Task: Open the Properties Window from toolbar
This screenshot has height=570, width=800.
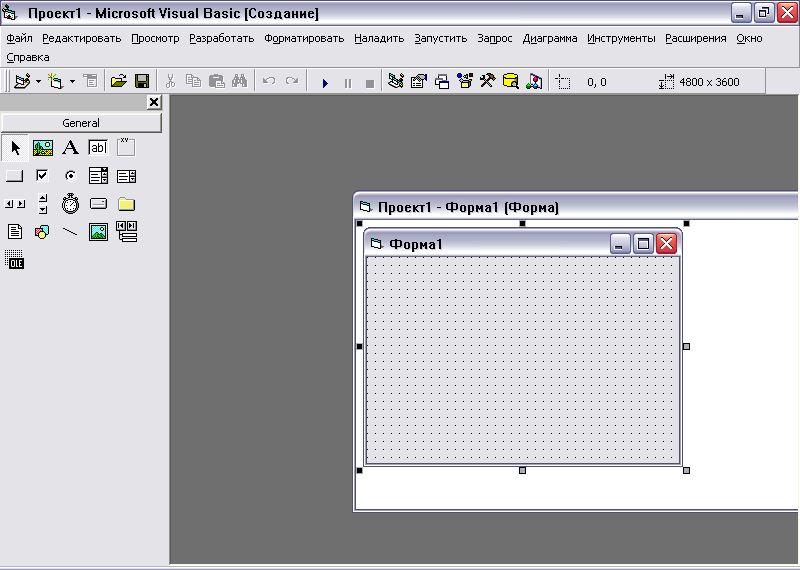Action: (x=418, y=81)
